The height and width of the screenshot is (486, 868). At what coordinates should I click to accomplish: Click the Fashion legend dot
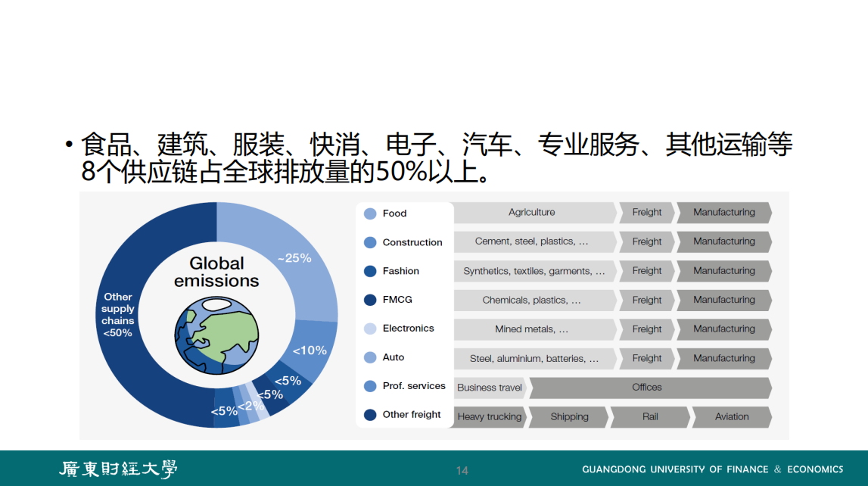370,271
